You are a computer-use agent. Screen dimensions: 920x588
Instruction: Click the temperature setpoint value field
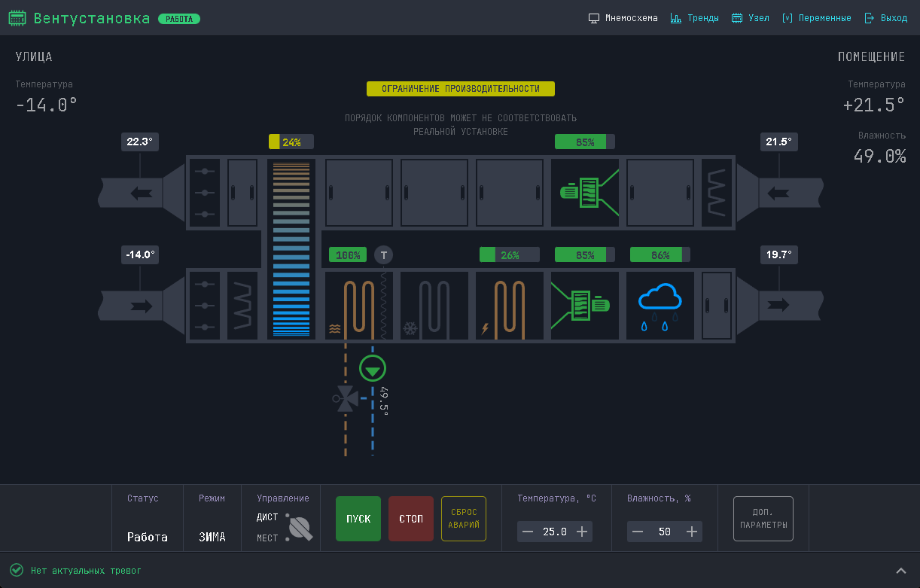(x=555, y=532)
